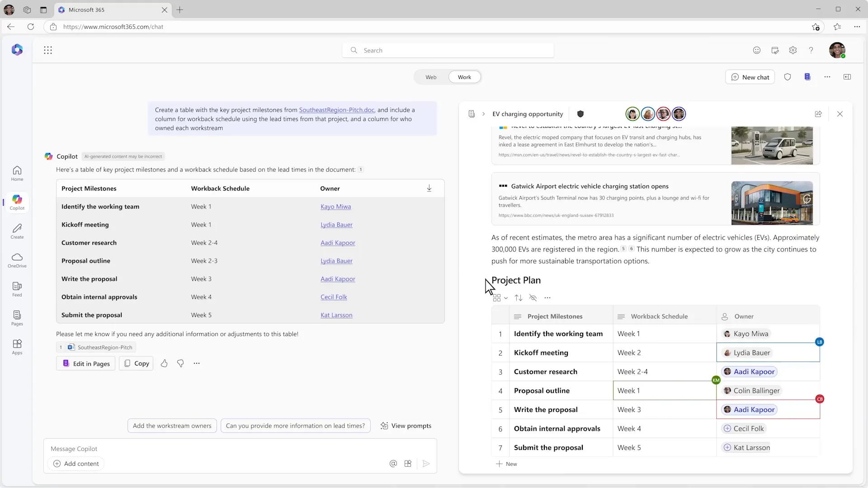
Task: Click the @ mention icon in message box
Action: [393, 463]
